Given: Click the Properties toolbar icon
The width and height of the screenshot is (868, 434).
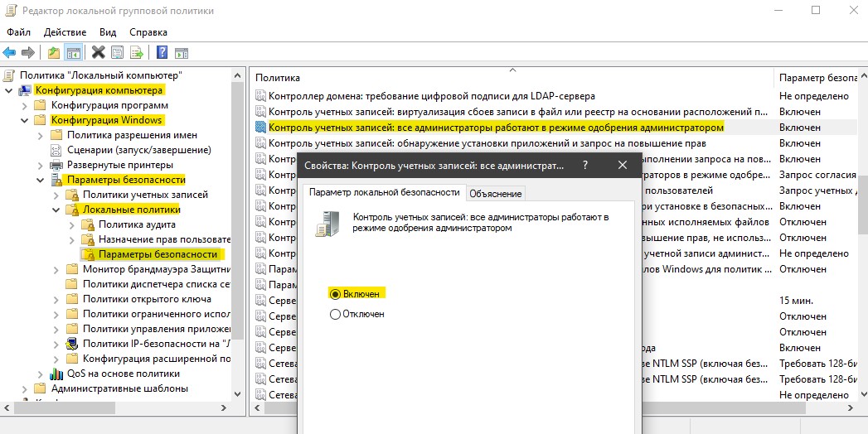Looking at the screenshot, I should pyautogui.click(x=118, y=52).
